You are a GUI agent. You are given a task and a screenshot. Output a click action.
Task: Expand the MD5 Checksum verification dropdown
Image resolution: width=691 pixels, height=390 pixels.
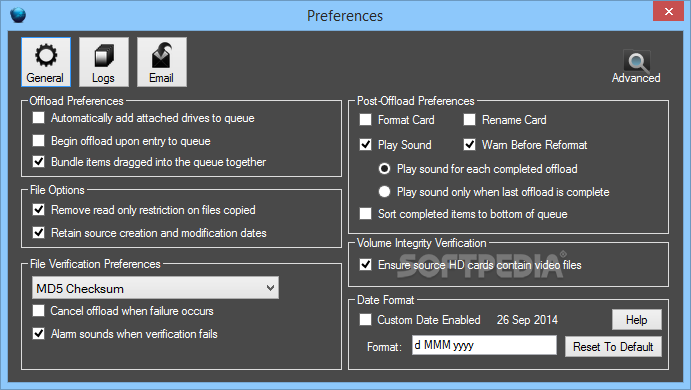(155, 288)
